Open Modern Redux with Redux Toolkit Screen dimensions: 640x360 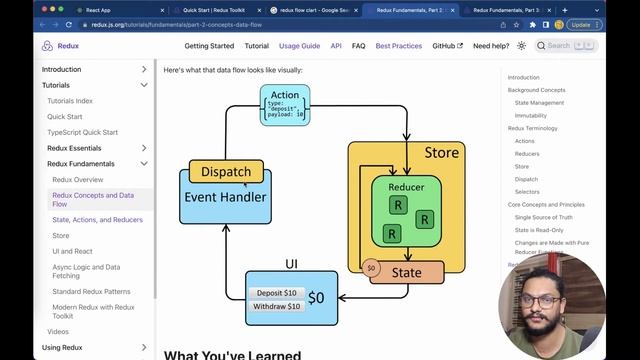pyautogui.click(x=93, y=311)
